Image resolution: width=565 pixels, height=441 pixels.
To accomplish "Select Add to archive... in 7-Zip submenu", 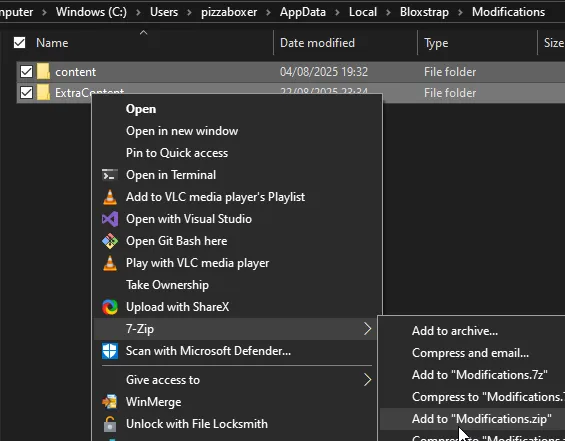I will pos(472,331).
